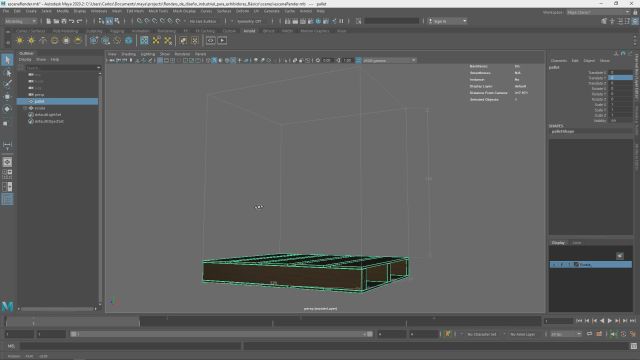640x360 pixels.
Task: Activate the Rotate tool in toolbox
Action: point(7,109)
